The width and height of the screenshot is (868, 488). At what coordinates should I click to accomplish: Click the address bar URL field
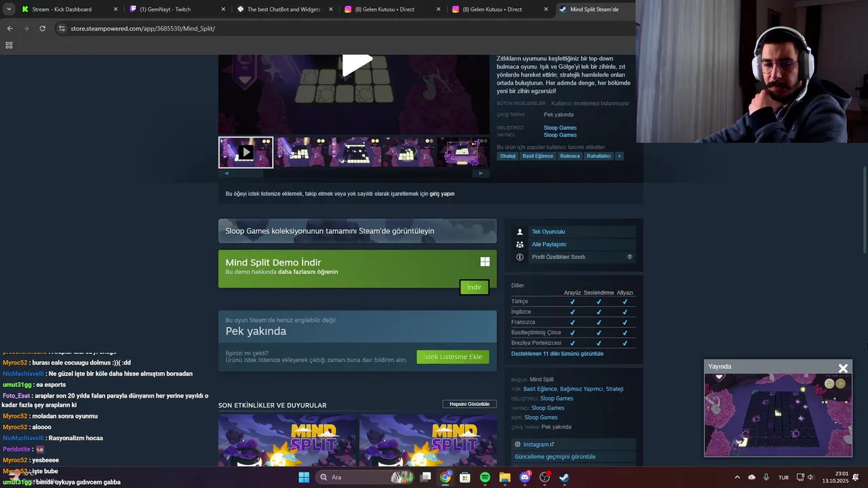pyautogui.click(x=346, y=28)
